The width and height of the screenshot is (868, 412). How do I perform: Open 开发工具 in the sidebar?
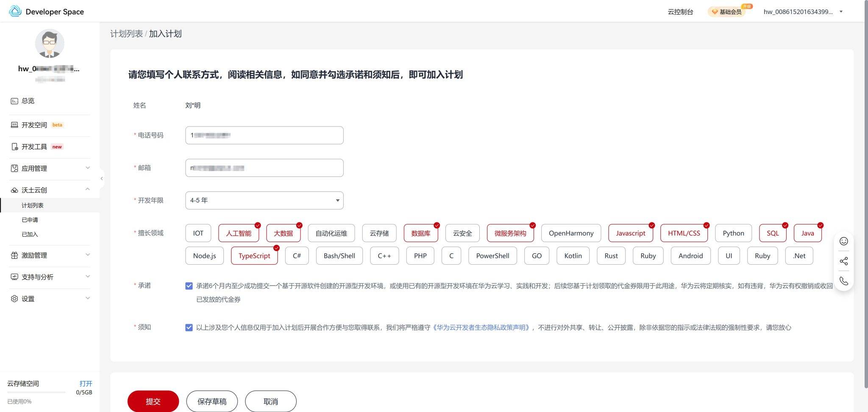(x=34, y=147)
